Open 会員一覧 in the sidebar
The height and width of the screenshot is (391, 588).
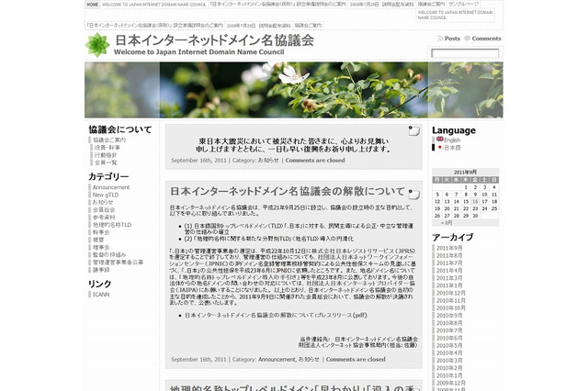point(106,162)
